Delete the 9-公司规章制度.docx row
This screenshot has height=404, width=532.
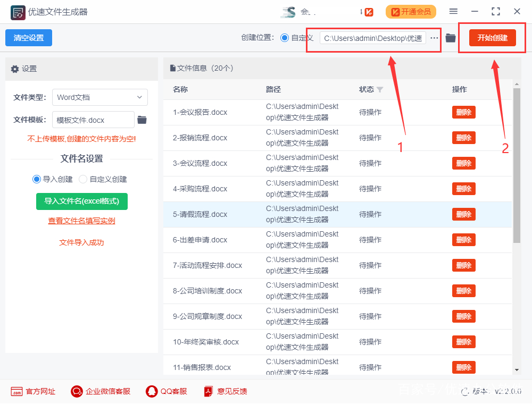click(x=464, y=316)
